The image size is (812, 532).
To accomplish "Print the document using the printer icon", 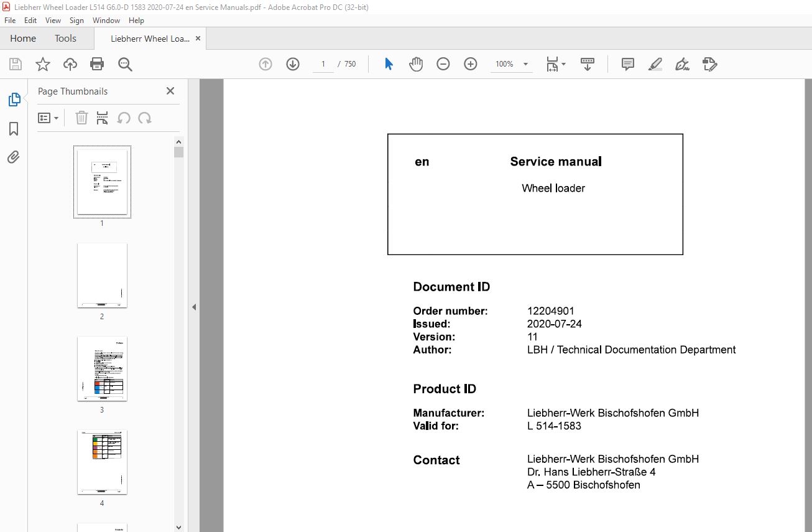I will 97,64.
